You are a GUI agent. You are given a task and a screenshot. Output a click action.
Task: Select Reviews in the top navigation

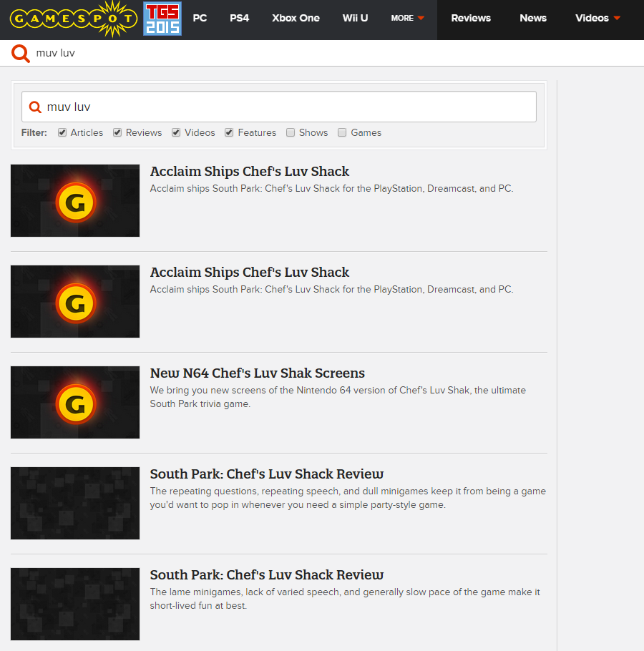(471, 19)
